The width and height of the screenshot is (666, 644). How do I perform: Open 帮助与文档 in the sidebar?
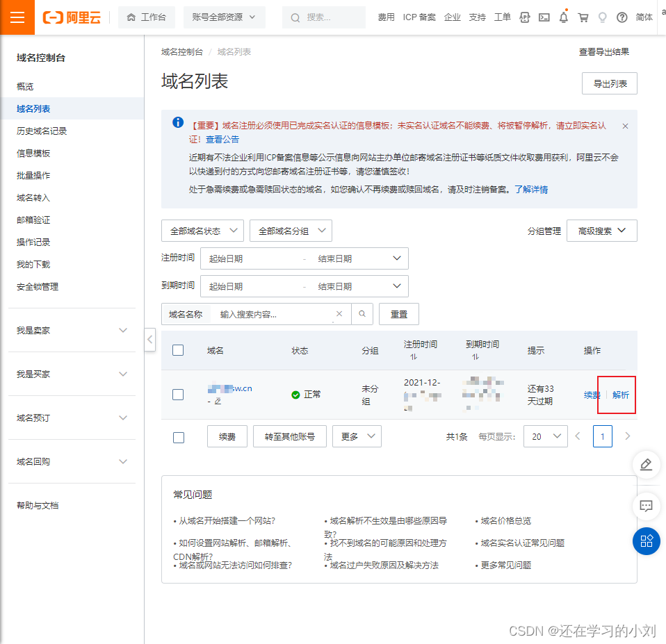(38, 506)
